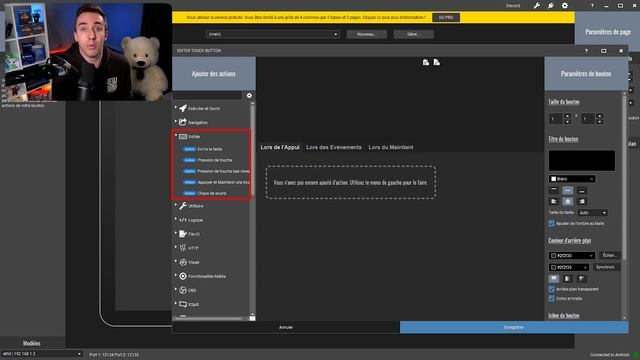
Task: Open the settings gear in title bar
Action: click(x=565, y=6)
